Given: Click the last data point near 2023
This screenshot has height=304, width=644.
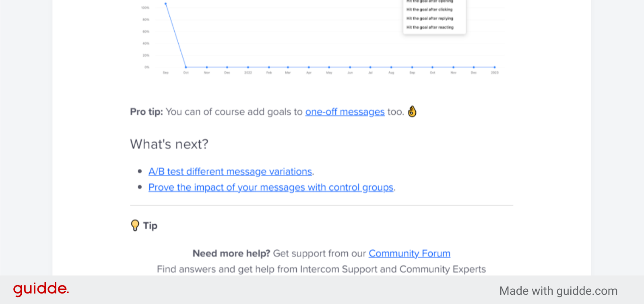Looking at the screenshot, I should coord(495,67).
